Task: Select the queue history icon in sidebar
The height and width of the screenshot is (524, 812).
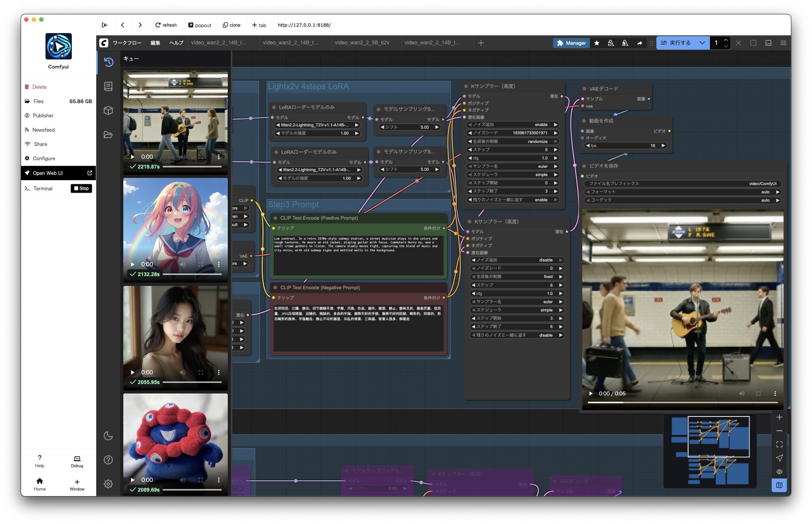Action: point(108,62)
